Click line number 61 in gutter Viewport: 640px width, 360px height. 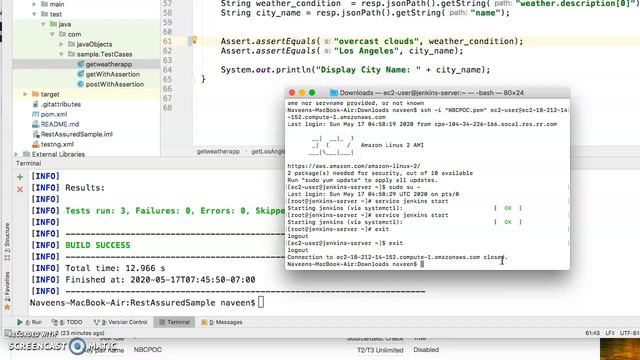167,41
